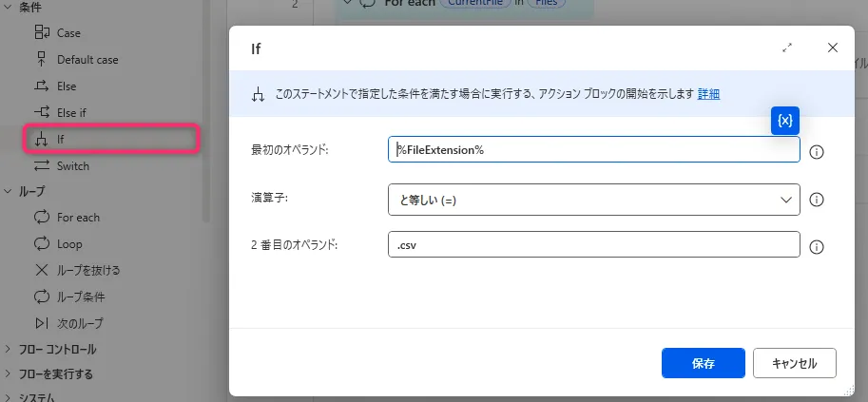Choose the Else action from conditions
Screen dimensions: 868x402
coord(67,86)
